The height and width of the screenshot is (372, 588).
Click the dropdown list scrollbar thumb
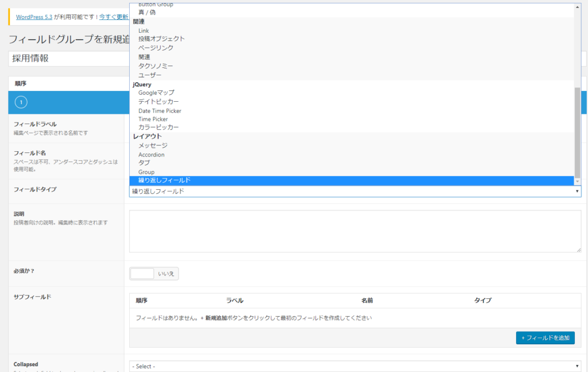577,131
